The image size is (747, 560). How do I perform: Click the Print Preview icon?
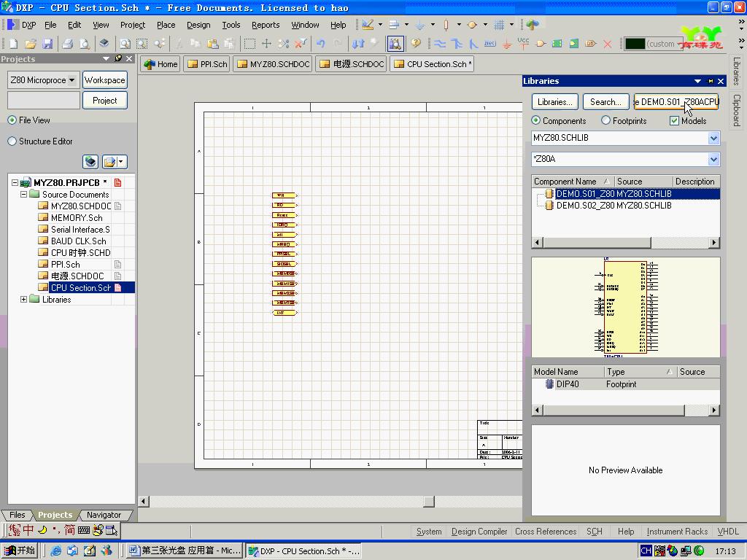[85, 44]
